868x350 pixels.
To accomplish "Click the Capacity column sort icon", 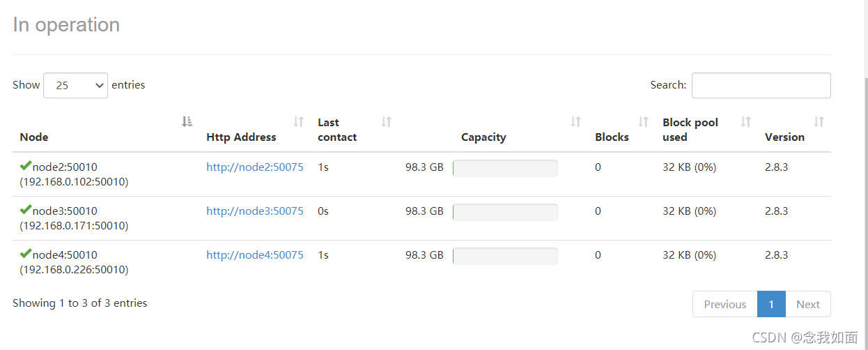I will pos(575,122).
